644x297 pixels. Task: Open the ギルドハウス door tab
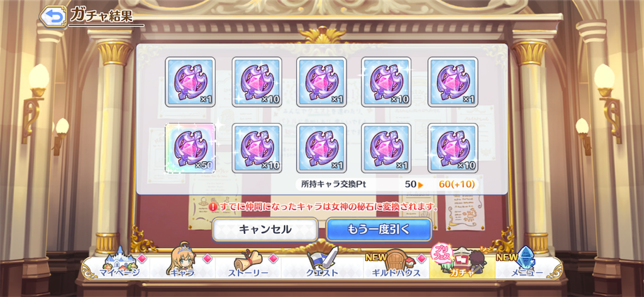[396, 264]
